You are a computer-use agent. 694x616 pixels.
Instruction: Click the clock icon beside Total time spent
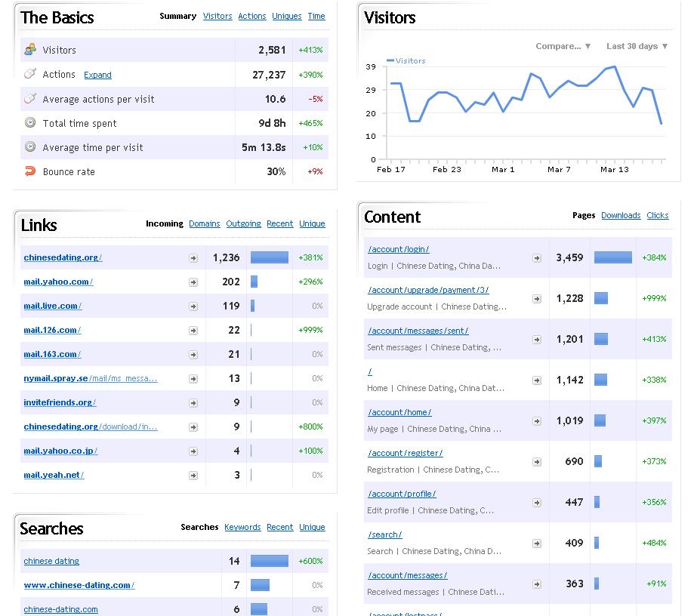pyautogui.click(x=30, y=122)
